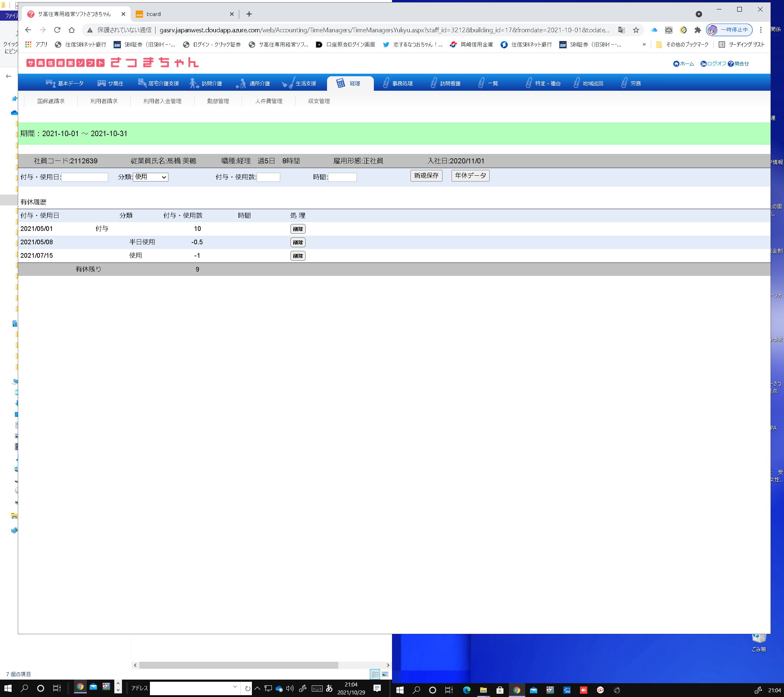Click the 年休データ button
Screen dimensions: 784x697
pos(470,176)
